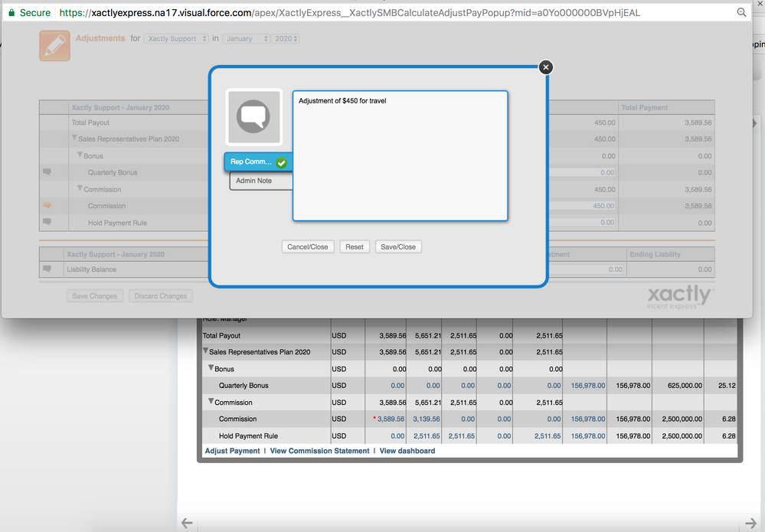Click inside the comment text area
Screen dimensions: 765x532
coord(400,156)
